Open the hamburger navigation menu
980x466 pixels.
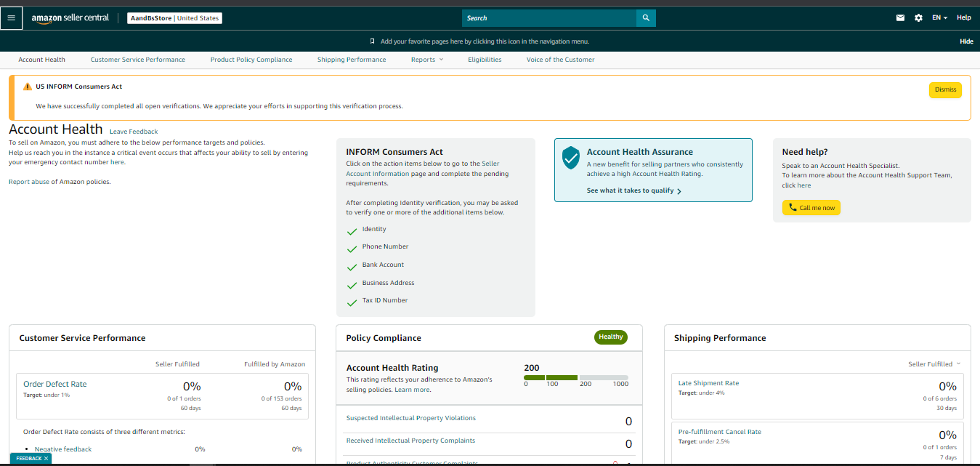coord(11,17)
